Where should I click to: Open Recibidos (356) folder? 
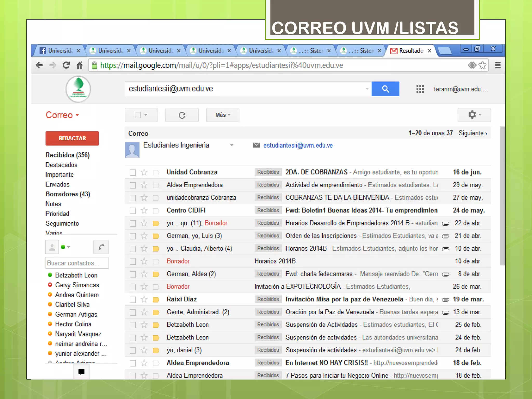[68, 155]
